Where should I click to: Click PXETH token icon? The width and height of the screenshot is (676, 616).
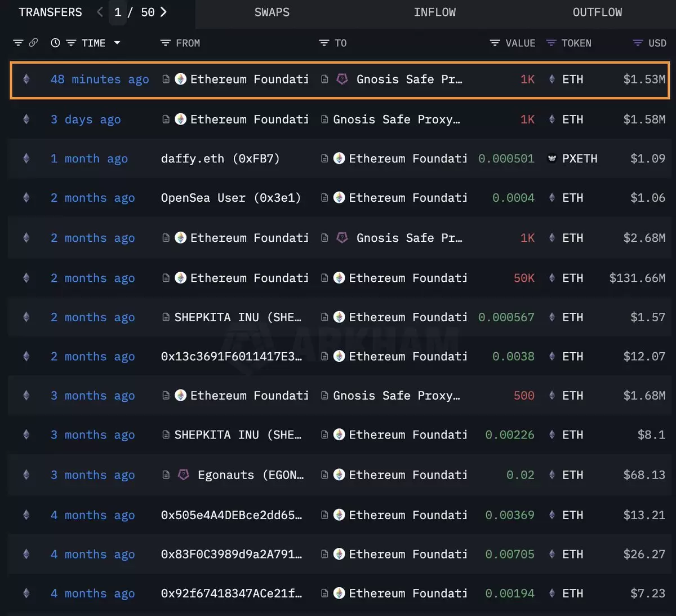[552, 158]
